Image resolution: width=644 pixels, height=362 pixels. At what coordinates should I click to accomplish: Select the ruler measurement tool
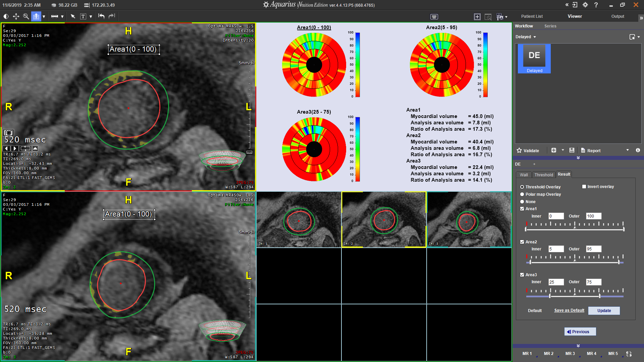point(55,16)
